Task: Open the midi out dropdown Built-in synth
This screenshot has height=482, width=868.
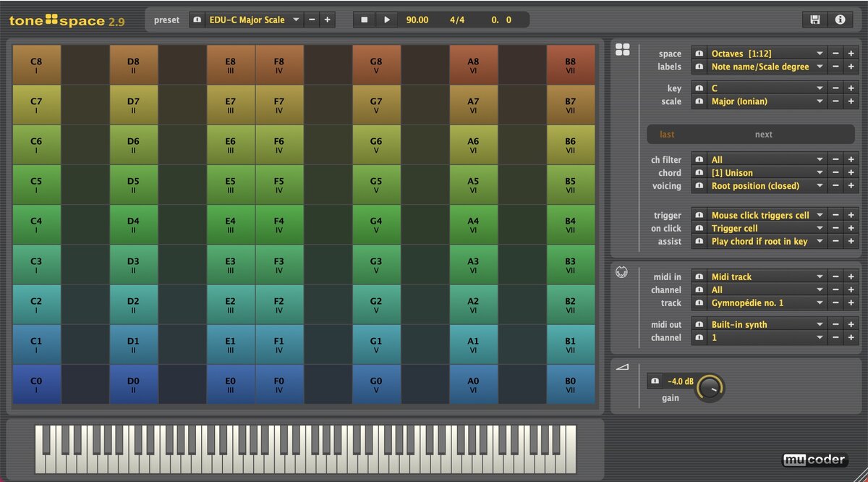Action: (x=767, y=324)
